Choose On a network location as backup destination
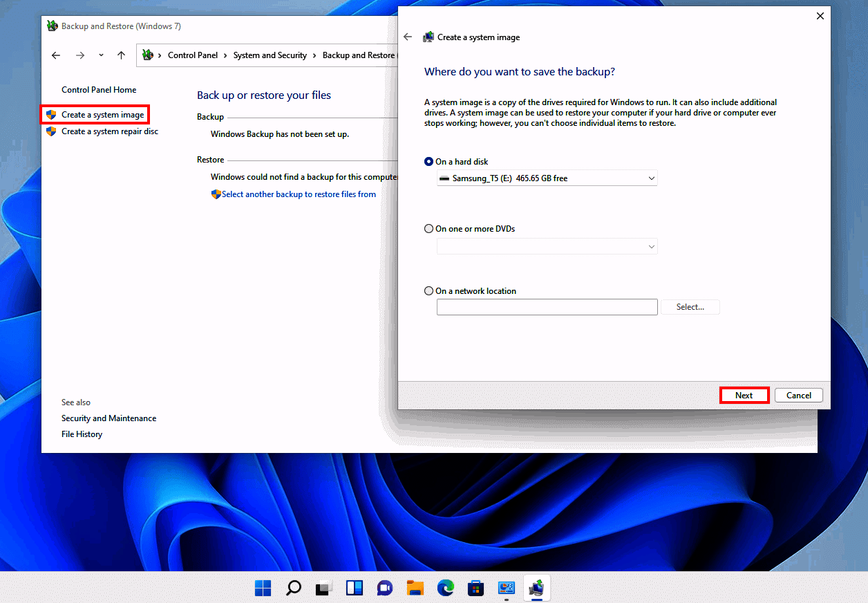Viewport: 868px width, 603px height. coord(428,290)
